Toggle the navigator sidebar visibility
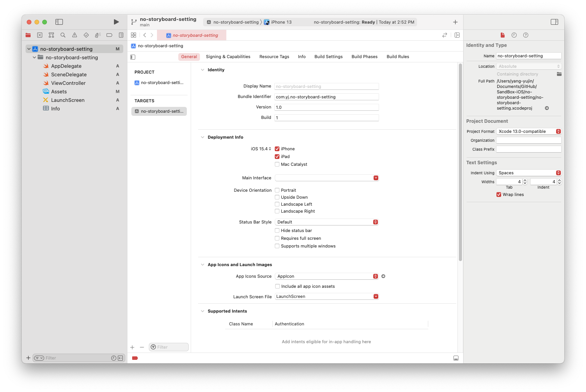 click(x=59, y=22)
